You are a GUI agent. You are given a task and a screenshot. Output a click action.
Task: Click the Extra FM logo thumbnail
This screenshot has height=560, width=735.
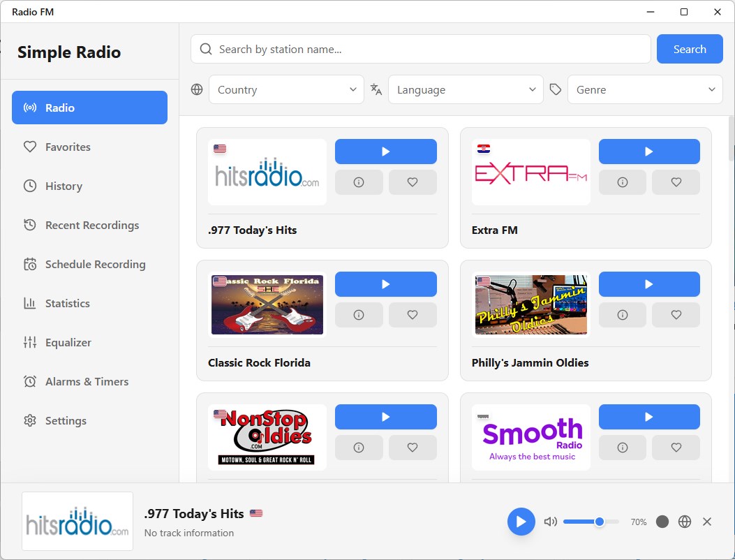[x=530, y=172]
